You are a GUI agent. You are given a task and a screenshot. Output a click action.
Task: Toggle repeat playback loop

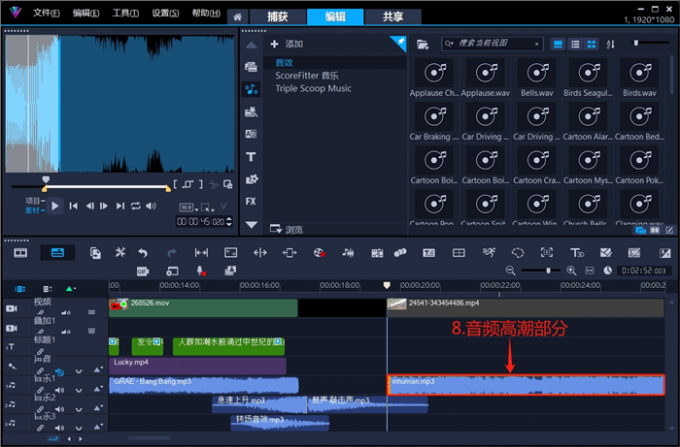[x=136, y=206]
